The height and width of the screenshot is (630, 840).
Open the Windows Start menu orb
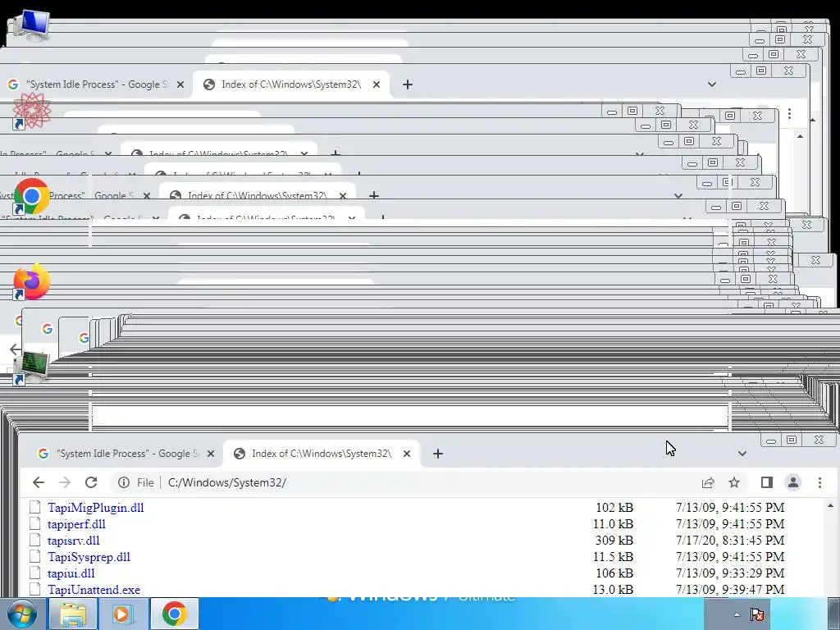pos(22,614)
